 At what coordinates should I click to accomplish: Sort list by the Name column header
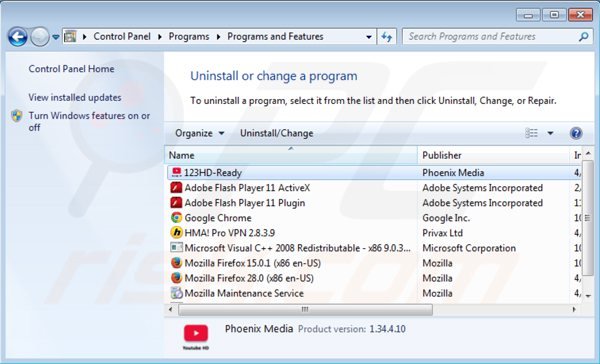[x=292, y=155]
